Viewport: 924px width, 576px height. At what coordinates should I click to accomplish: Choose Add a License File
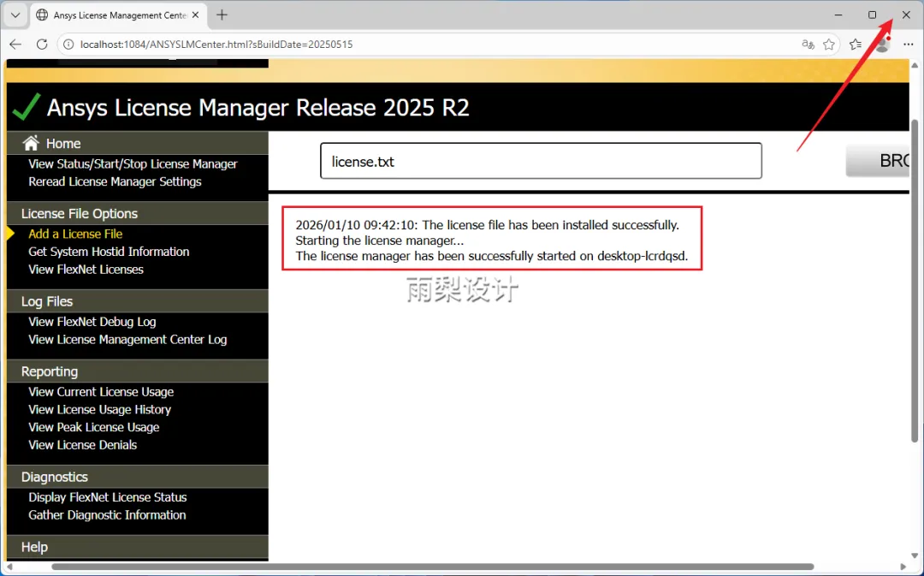(x=75, y=234)
